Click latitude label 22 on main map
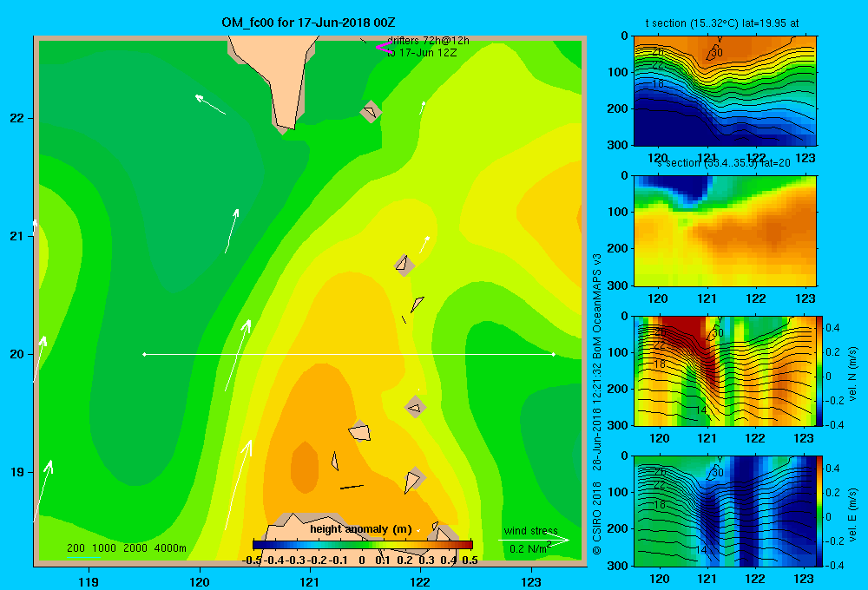868x590 pixels. [17, 118]
